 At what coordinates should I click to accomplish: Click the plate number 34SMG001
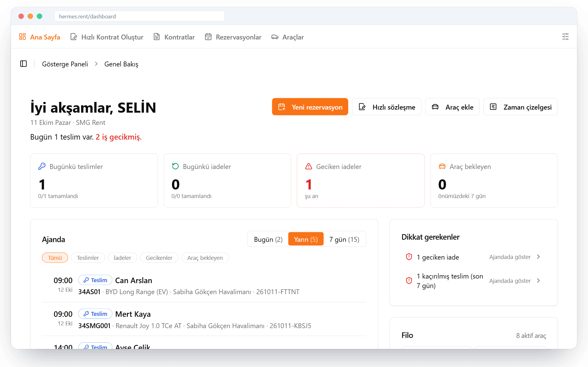[94, 326]
